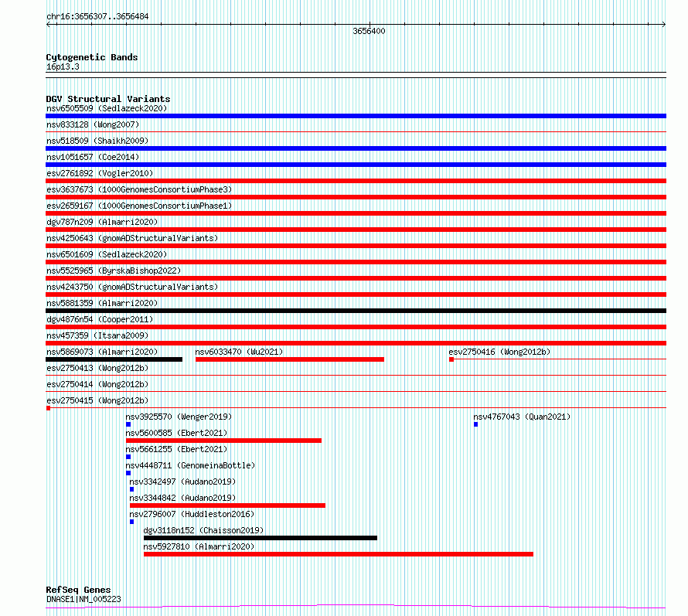688x616 pixels.
Task: Click the blue bar under nsv518509
Action: [x=356, y=148]
